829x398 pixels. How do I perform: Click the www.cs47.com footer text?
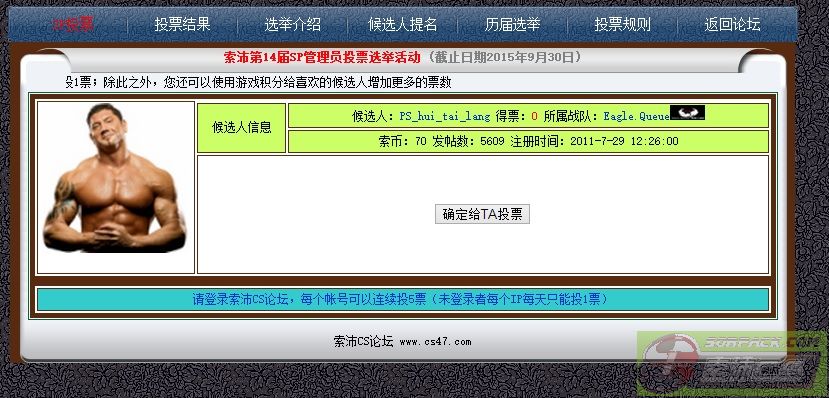435,342
